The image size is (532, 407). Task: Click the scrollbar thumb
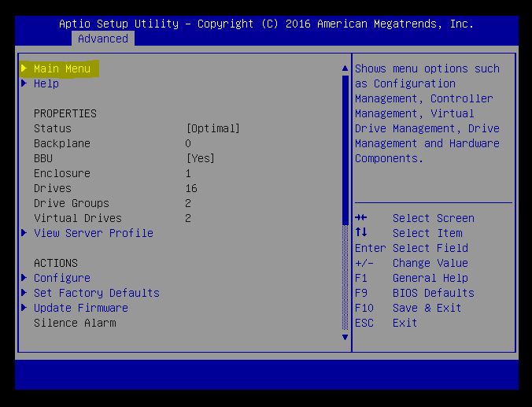[x=345, y=150]
